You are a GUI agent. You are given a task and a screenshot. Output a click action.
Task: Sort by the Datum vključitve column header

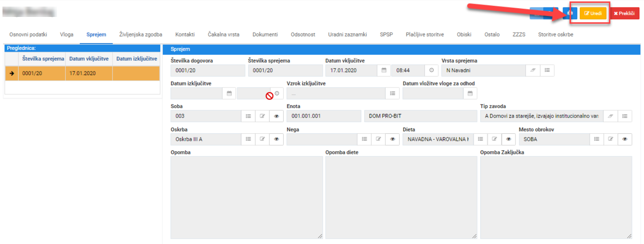(x=89, y=59)
